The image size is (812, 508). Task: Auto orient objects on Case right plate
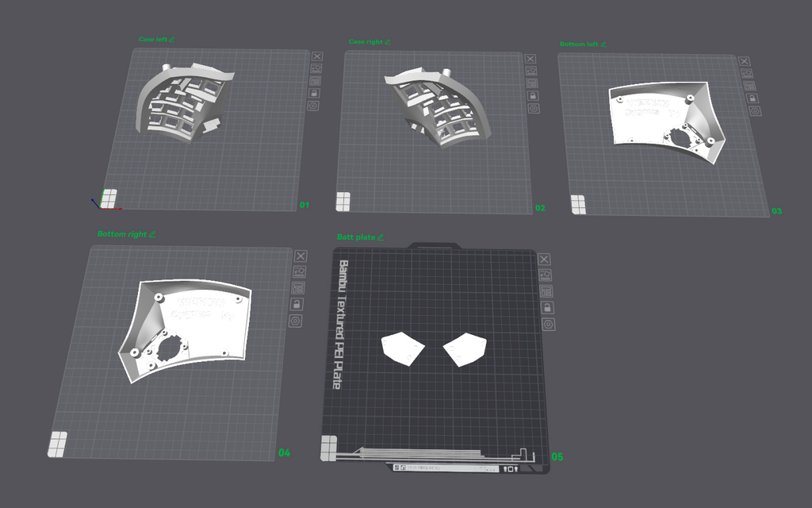[531, 71]
